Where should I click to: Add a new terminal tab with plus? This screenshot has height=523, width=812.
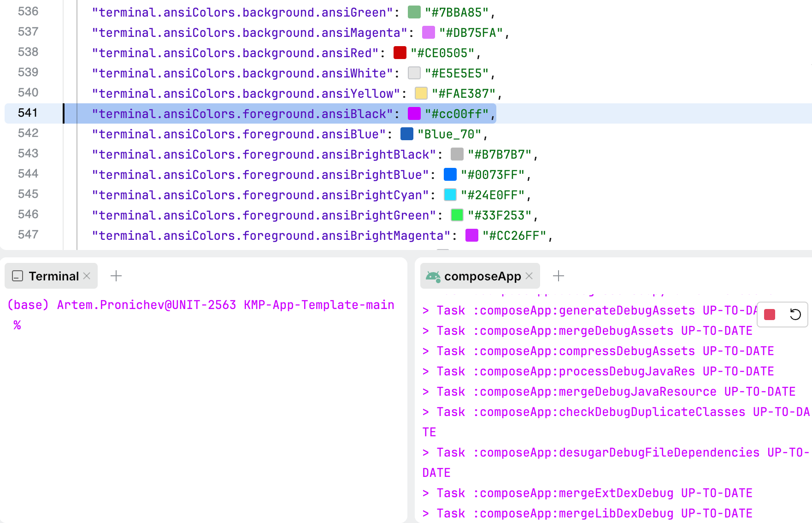pos(116,276)
